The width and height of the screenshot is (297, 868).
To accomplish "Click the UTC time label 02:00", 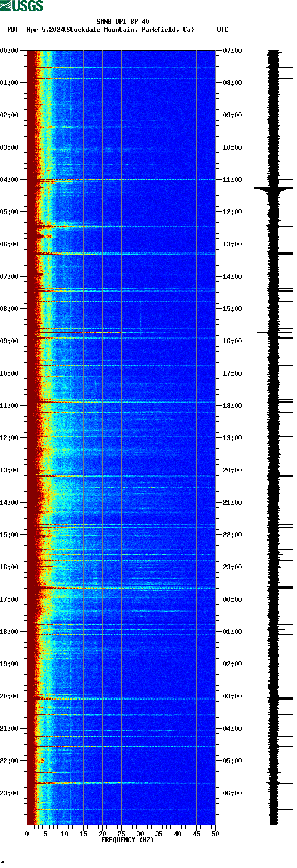I will pyautogui.click(x=232, y=664).
